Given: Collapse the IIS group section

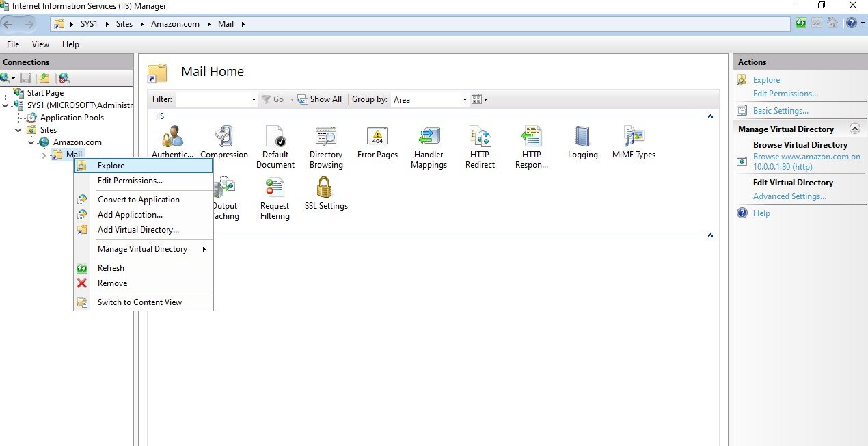Looking at the screenshot, I should [710, 117].
